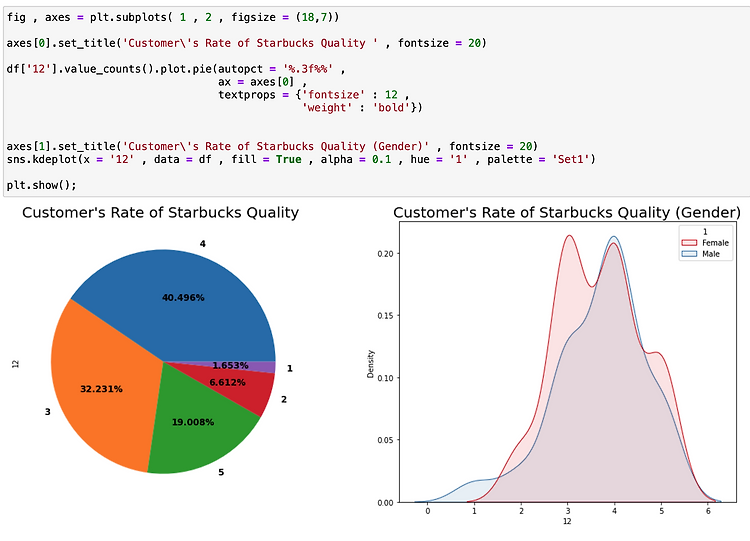Click the blue Male legend swatch
Screen dimensions: 750x541
689,254
